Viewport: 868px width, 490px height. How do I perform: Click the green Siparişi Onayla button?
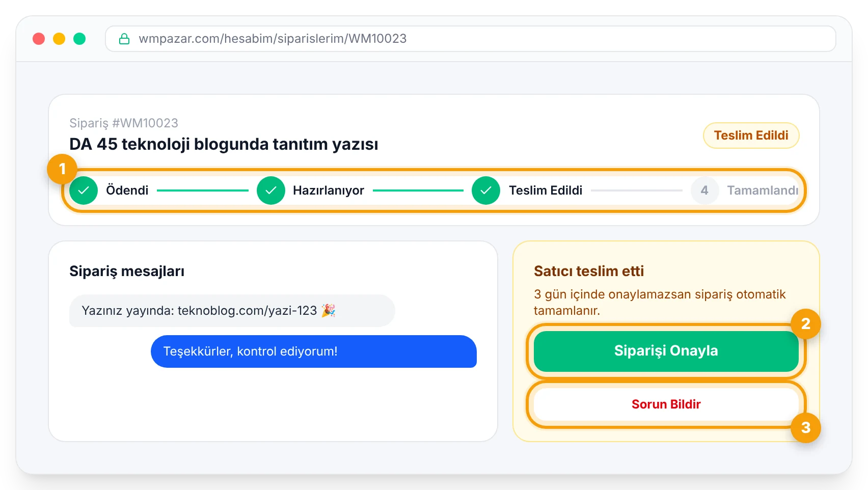pos(666,351)
